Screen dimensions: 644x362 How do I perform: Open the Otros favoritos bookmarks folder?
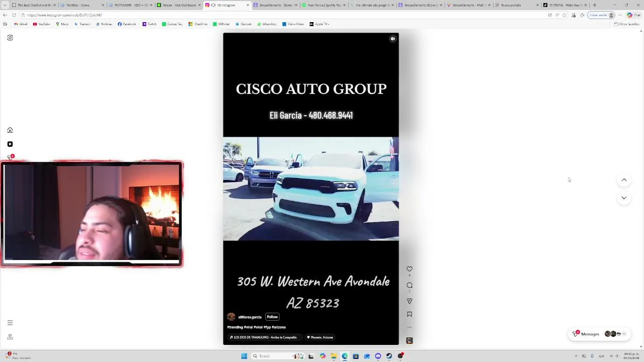coord(626,24)
